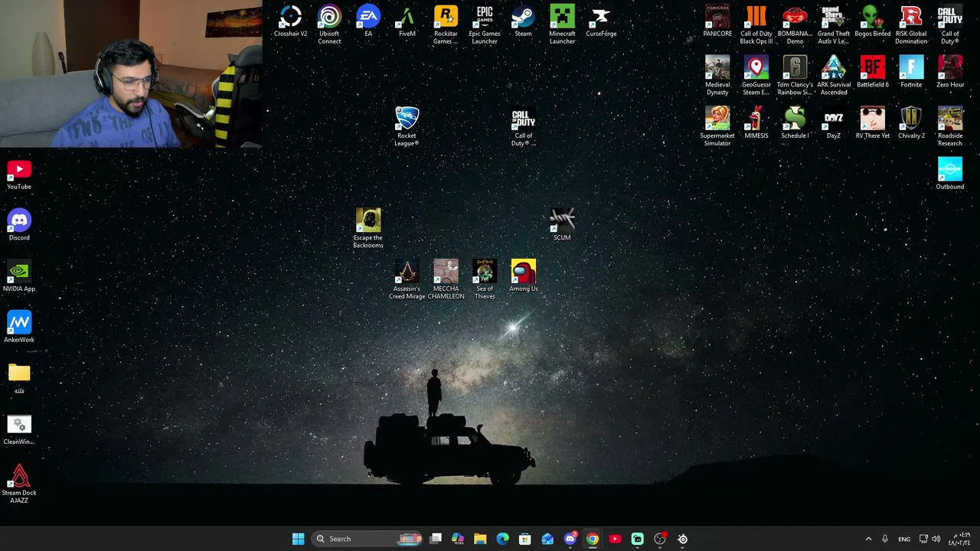Select the Discord desktop shortcut
The width and height of the screenshot is (980, 551).
point(19,225)
